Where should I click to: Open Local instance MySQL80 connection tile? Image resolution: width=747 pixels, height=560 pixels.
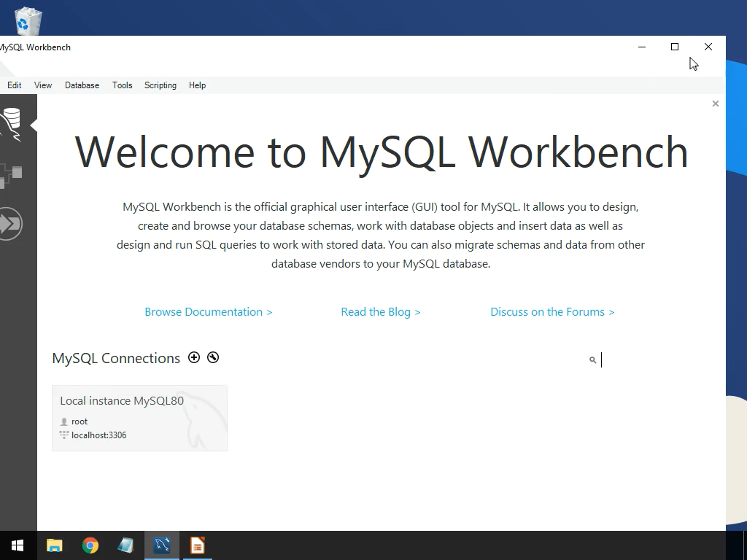point(139,418)
